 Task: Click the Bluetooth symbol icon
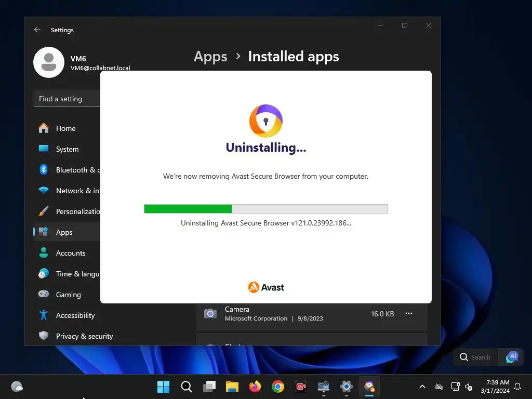click(44, 169)
